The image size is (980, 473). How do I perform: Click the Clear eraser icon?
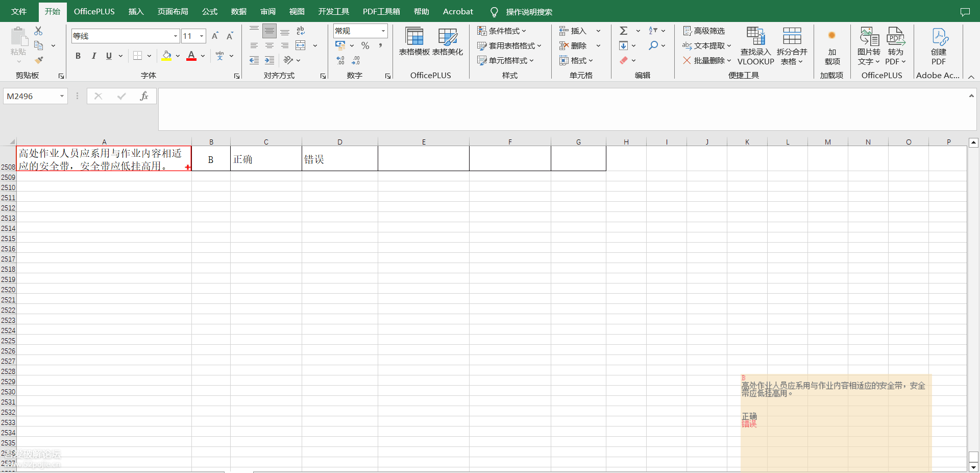[x=623, y=60]
